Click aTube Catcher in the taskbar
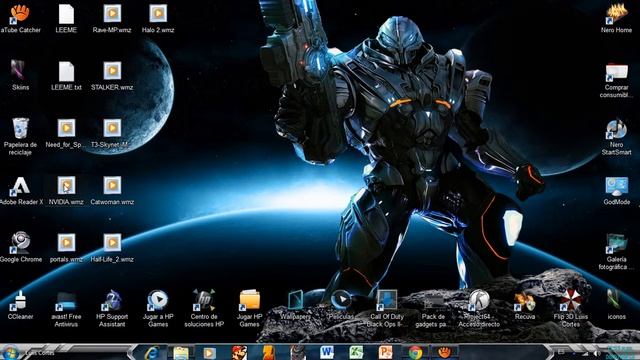The width and height of the screenshot is (640, 360). tap(444, 352)
